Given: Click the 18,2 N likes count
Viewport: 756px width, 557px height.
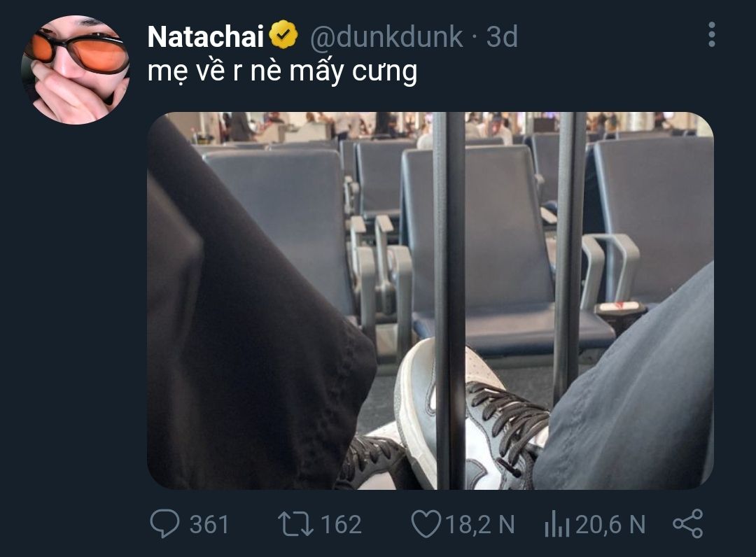Looking at the screenshot, I should [479, 524].
